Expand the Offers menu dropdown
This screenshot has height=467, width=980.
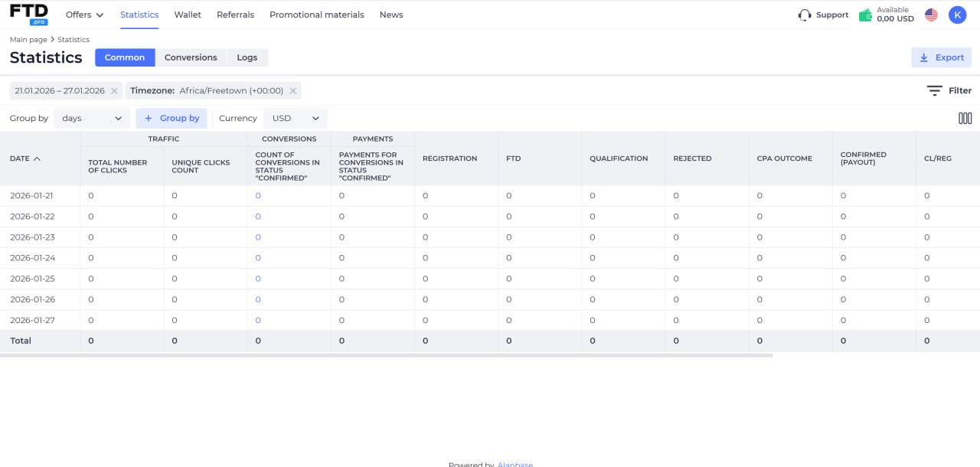tap(84, 15)
